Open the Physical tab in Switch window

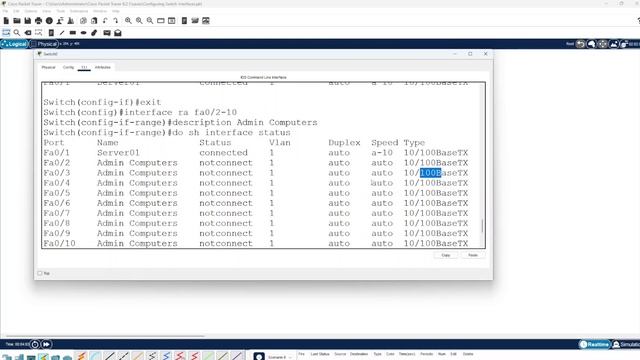48,67
